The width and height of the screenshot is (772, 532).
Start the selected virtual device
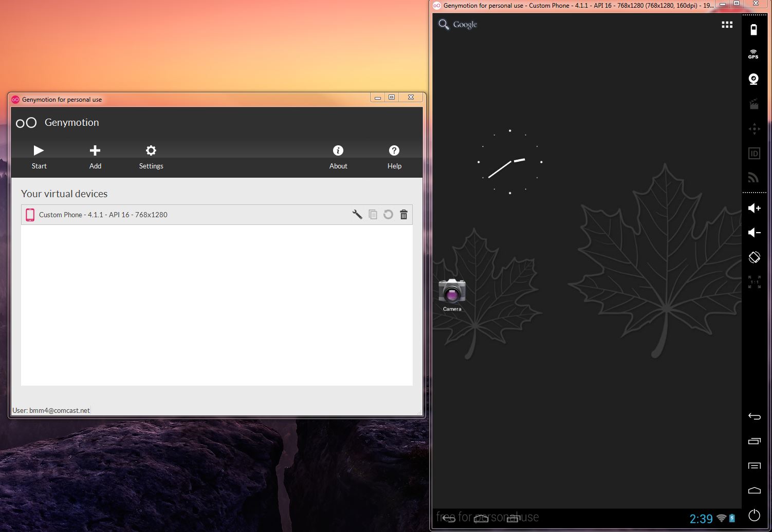[39, 156]
